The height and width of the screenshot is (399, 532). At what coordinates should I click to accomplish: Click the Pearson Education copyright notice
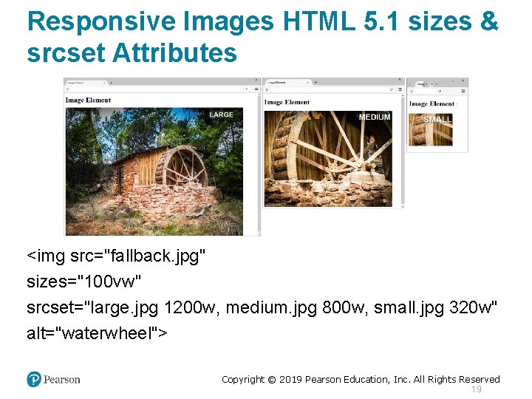(x=361, y=379)
